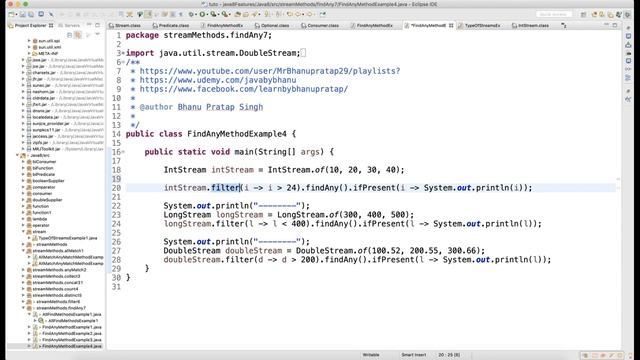The height and width of the screenshot is (360, 640).
Task: Select FindAnyMethodExample1.java file
Action: click(71, 327)
